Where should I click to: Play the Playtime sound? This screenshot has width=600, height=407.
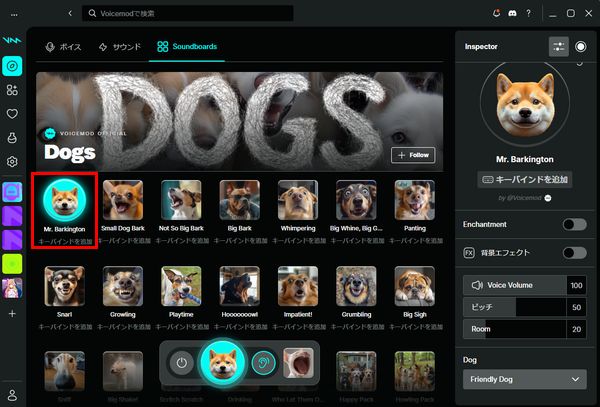181,286
